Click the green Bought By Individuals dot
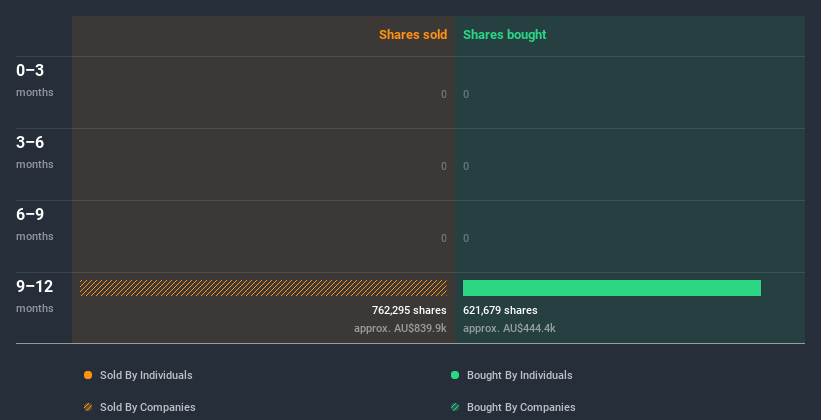This screenshot has height=420, width=821. coord(455,375)
